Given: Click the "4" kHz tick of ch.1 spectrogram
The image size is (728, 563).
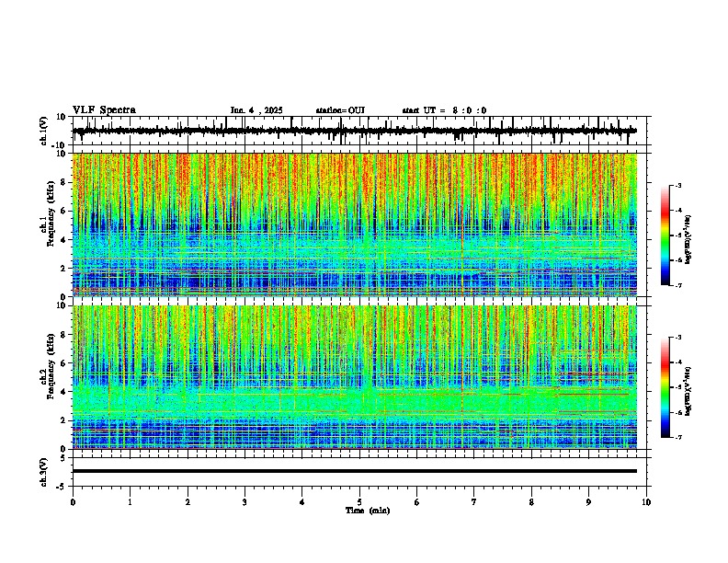Looking at the screenshot, I should 63,240.
